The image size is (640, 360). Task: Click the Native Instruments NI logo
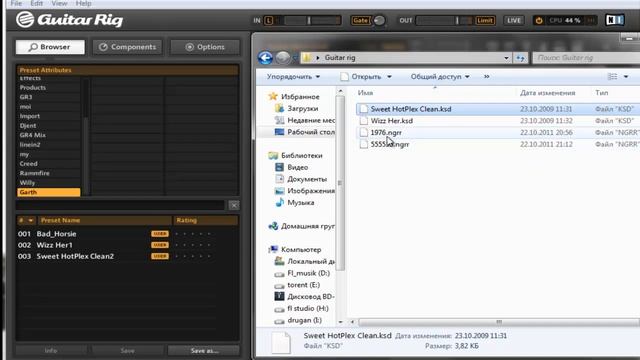615,20
